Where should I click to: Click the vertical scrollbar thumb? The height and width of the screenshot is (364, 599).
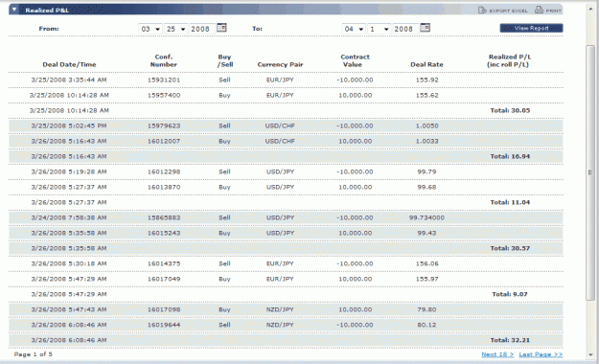pos(590,172)
